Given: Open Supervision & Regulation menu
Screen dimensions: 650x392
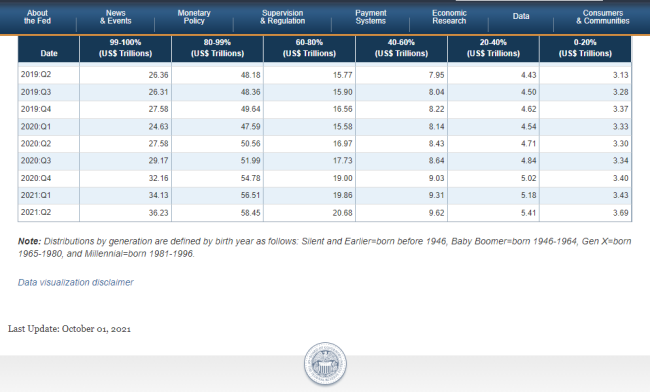Looking at the screenshot, I should pos(283,17).
